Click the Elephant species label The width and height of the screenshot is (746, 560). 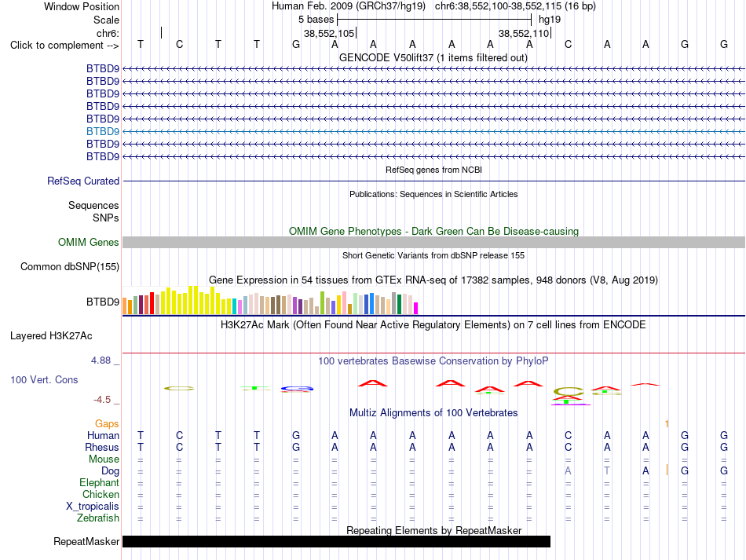tap(99, 482)
